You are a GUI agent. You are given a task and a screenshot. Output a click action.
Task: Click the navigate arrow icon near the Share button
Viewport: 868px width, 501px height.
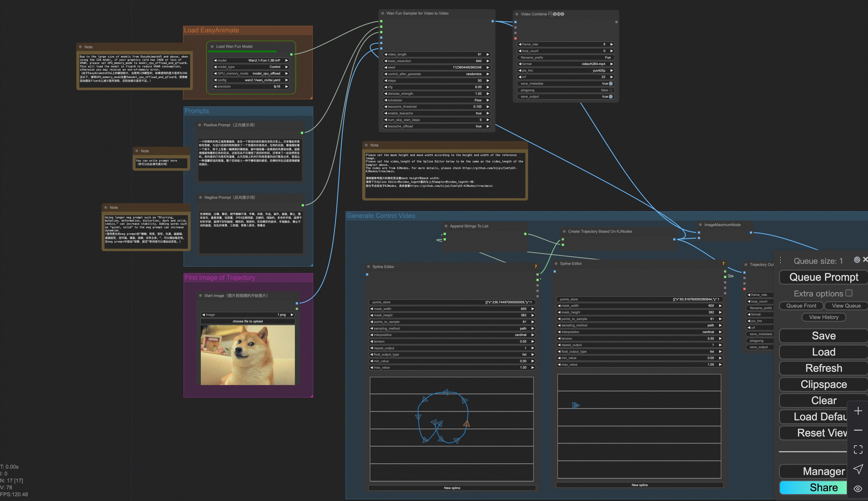(858, 469)
